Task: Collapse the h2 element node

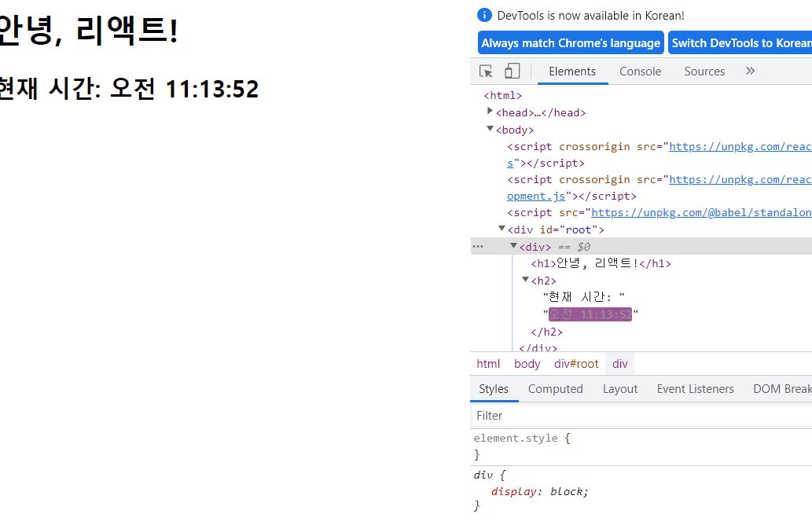Action: (525, 280)
